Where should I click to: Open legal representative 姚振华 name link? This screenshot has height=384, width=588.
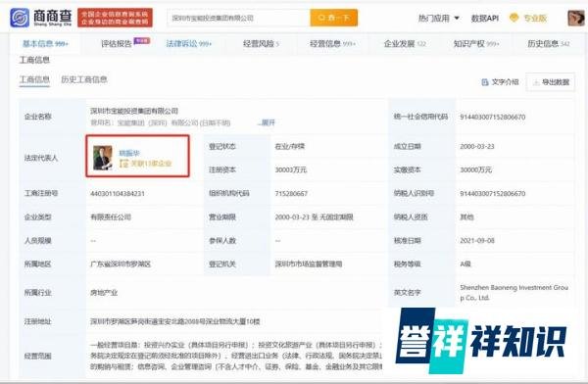[129, 153]
